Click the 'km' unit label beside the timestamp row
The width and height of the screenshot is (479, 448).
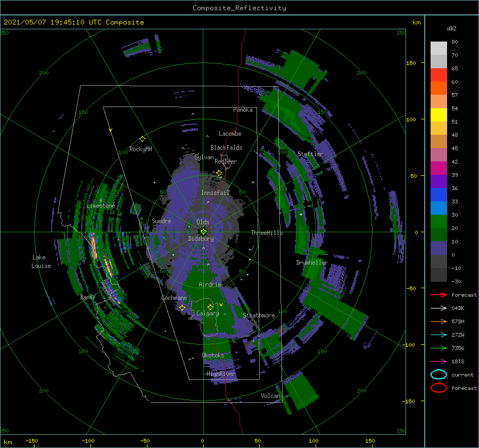416,22
